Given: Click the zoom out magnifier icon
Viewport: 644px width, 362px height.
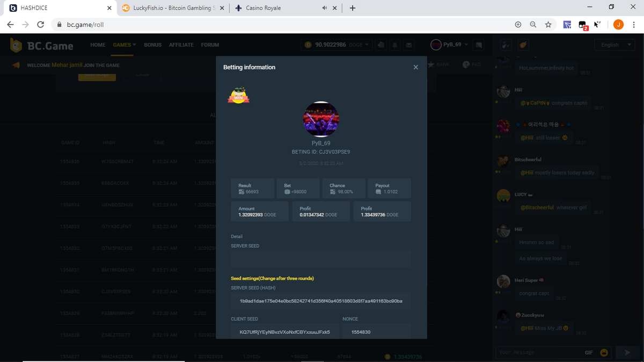Looking at the screenshot, I should pos(533,25).
